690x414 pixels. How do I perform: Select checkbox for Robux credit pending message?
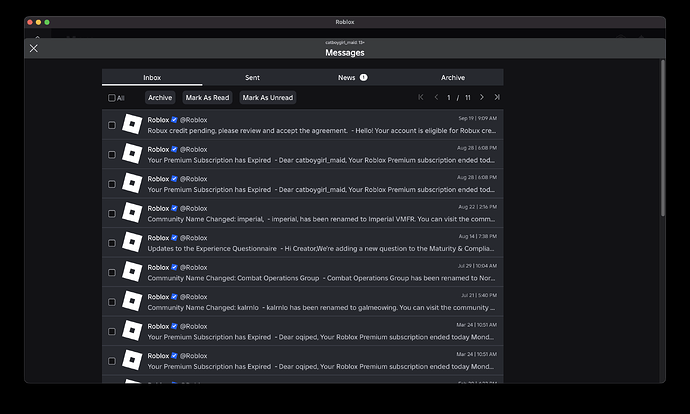point(112,125)
